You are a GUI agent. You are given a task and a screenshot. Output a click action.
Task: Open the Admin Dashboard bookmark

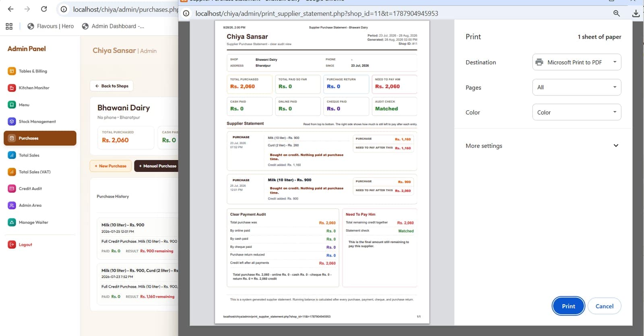[x=113, y=26]
